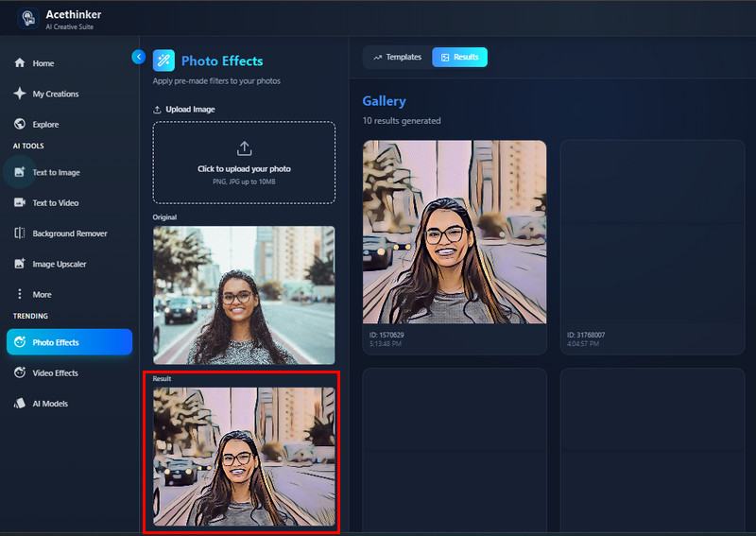Open Background Remover tool icon
Screen dimensions: 756x536
point(19,233)
